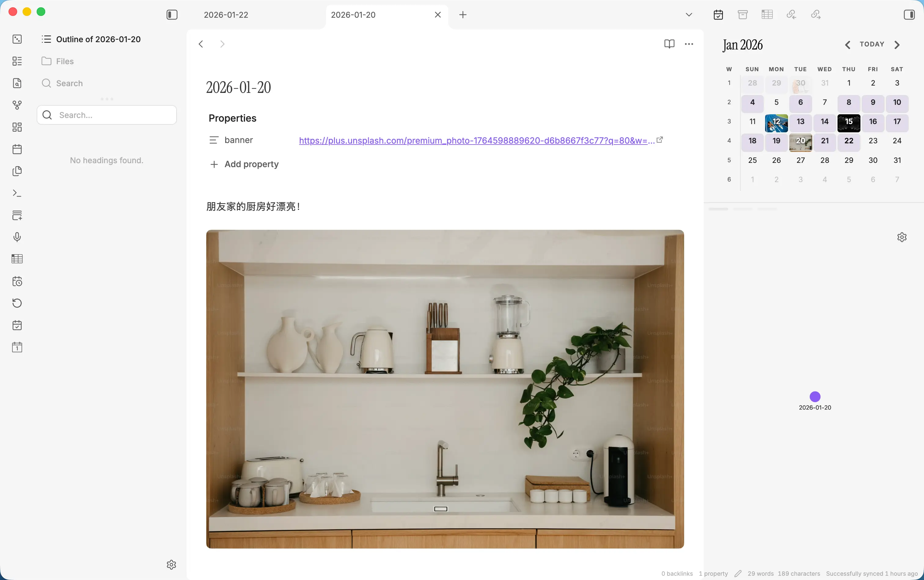Click the purple 2026-01-20 graph node
The image size is (924, 580).
pyautogui.click(x=815, y=396)
